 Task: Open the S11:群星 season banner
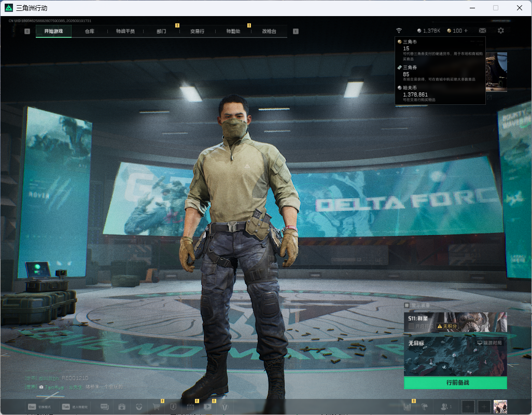[x=455, y=322]
